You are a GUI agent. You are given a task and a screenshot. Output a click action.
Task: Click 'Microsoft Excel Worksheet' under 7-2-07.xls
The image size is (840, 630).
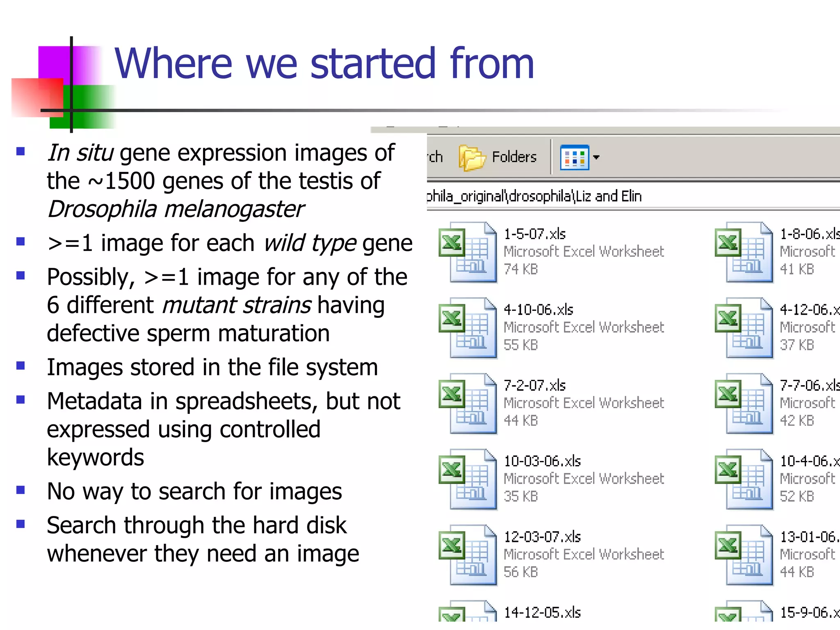584,403
